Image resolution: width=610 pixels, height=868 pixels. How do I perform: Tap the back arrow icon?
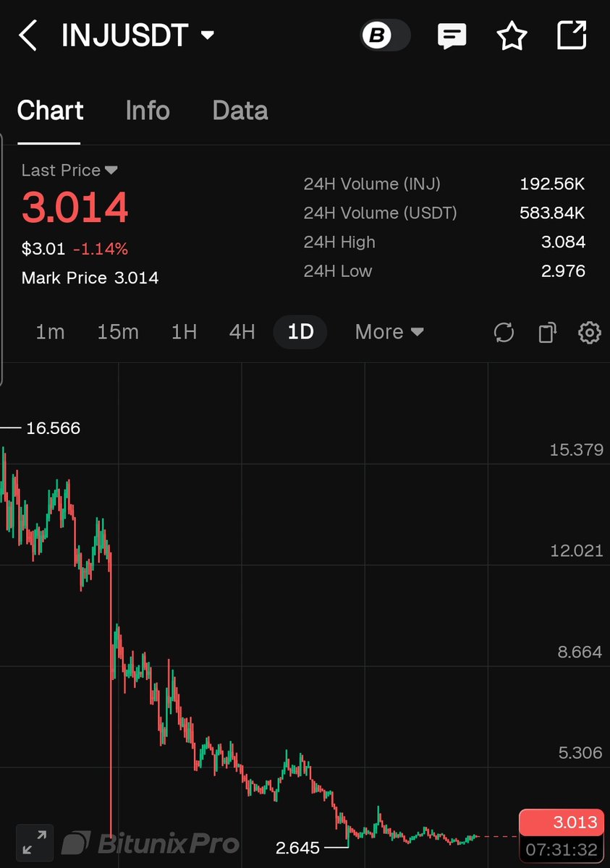[27, 35]
